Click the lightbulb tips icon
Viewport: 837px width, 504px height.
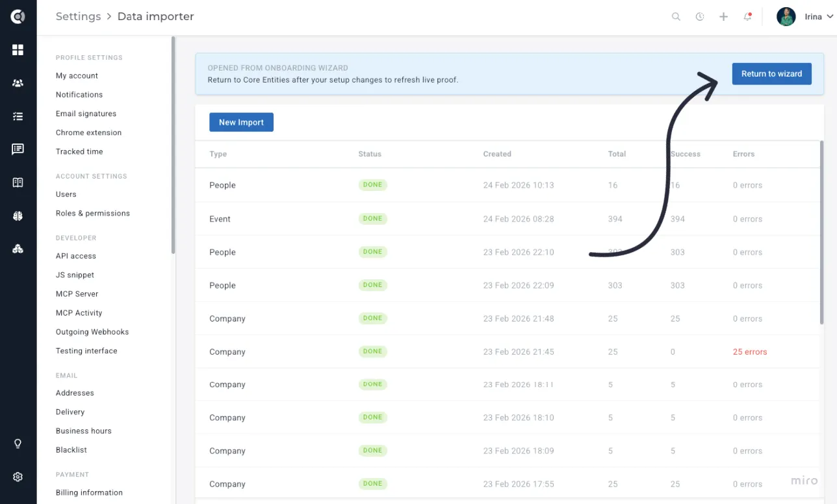pyautogui.click(x=18, y=444)
